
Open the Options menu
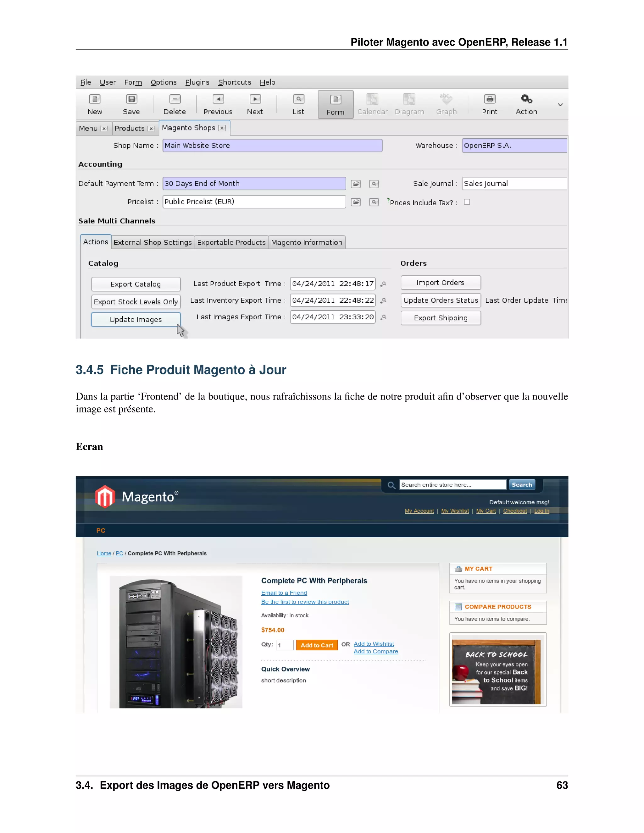point(163,82)
